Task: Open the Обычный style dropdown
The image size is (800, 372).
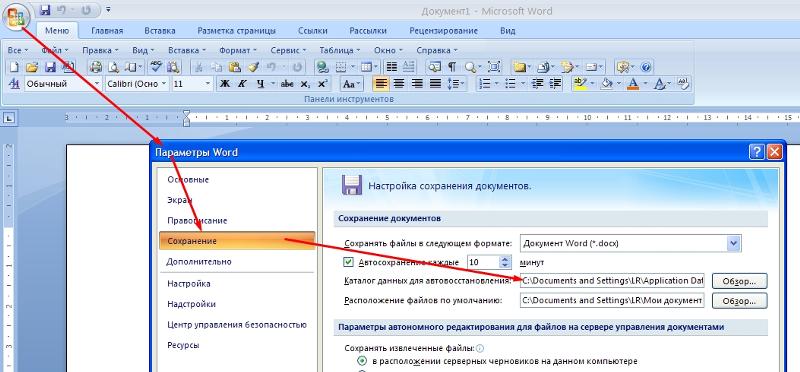Action: (x=96, y=84)
